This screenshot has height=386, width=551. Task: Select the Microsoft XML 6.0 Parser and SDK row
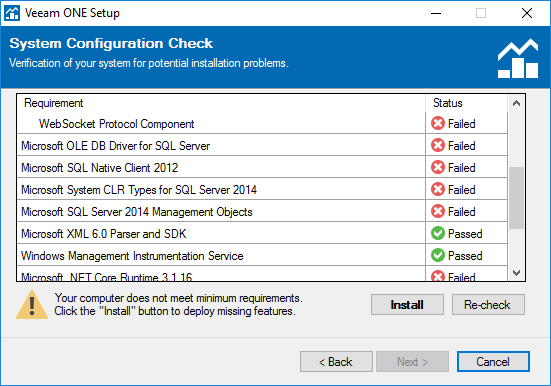(x=262, y=233)
